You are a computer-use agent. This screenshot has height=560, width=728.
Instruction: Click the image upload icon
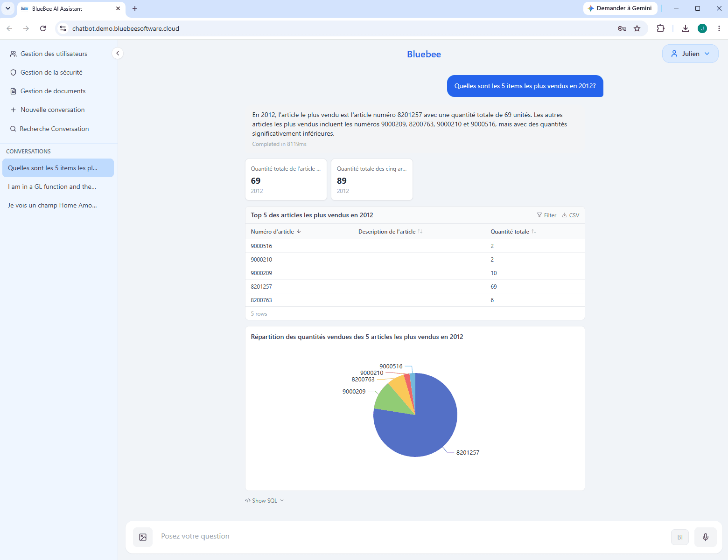143,537
